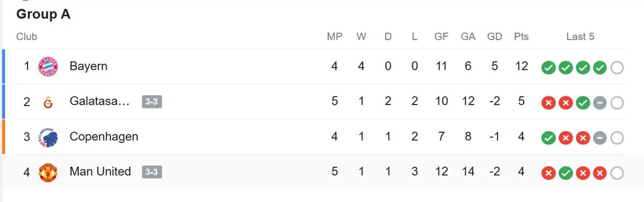Click the Bayern club crest icon

pos(48,67)
